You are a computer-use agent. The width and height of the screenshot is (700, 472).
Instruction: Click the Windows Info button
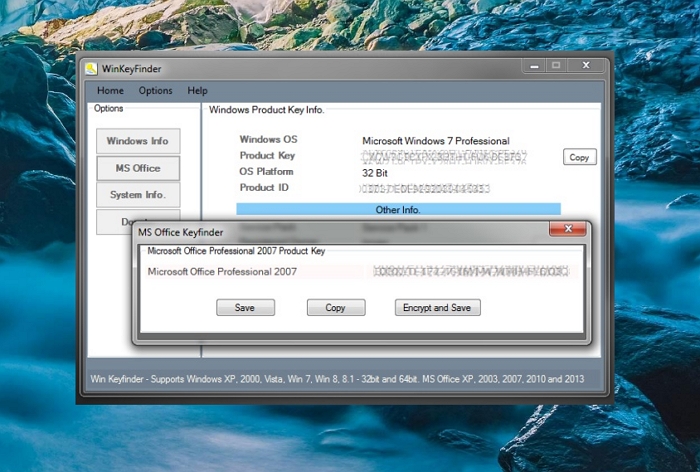pyautogui.click(x=138, y=141)
